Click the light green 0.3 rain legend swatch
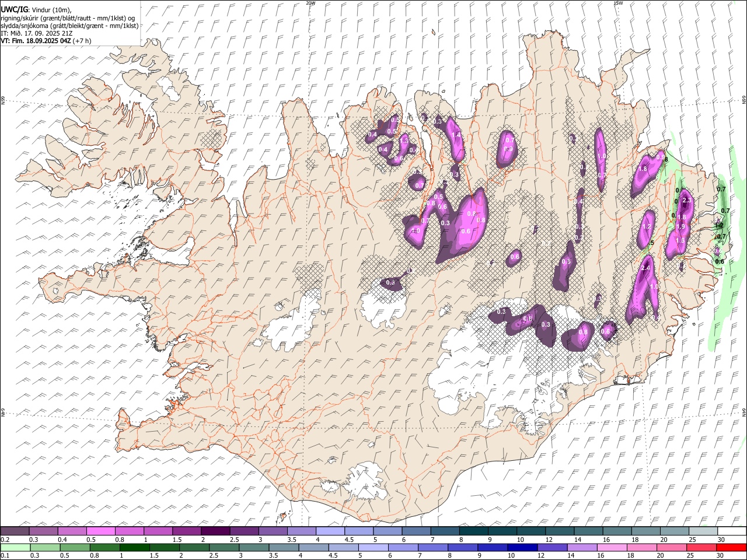 click(45, 548)
